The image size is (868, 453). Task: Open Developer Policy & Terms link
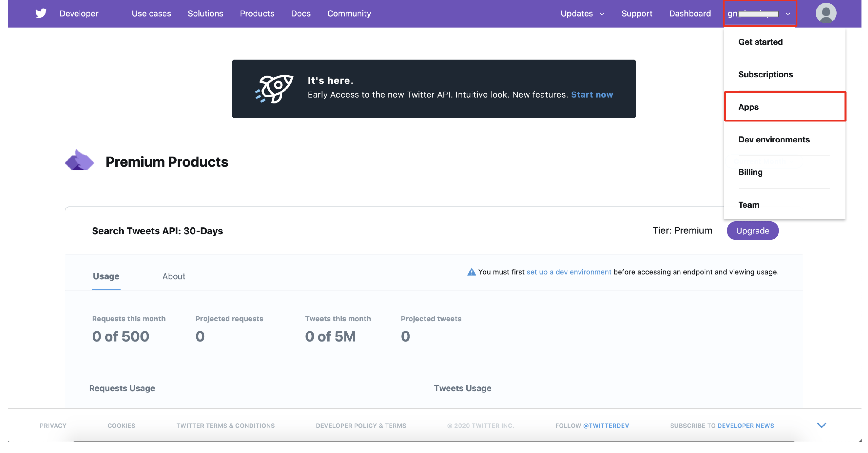click(361, 426)
